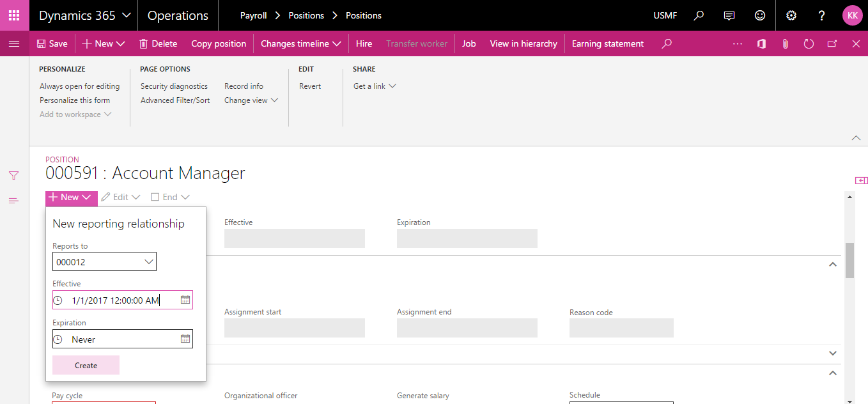Click Save in the action pane

pos(52,43)
